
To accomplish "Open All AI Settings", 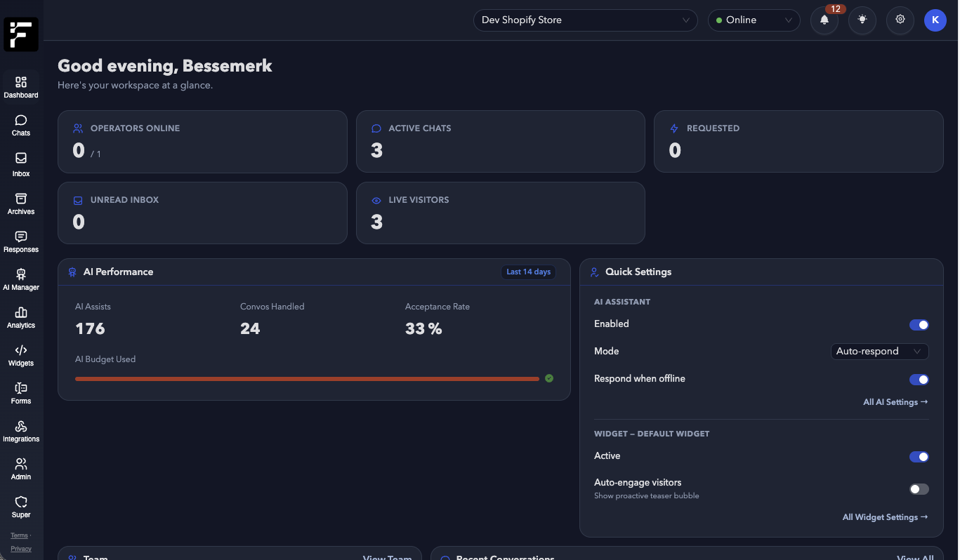I will (x=895, y=401).
